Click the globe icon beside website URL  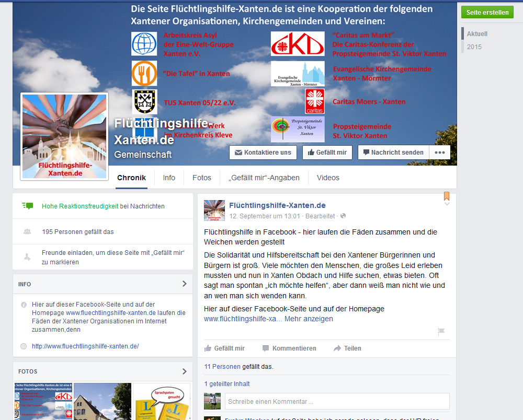(24, 346)
